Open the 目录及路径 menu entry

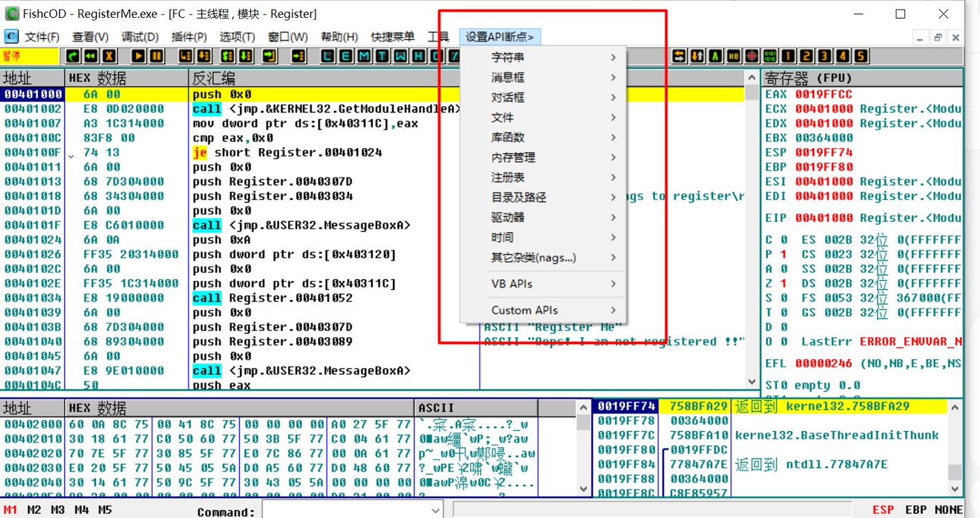543,197
